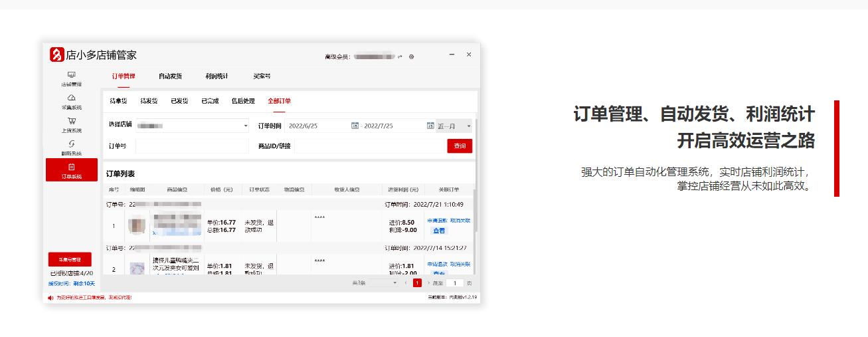Click the speaker announcement icon at bottom
Image resolution: width=868 pixels, height=337 pixels.
click(50, 297)
